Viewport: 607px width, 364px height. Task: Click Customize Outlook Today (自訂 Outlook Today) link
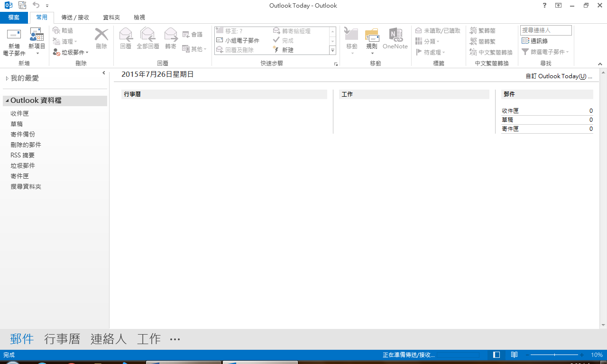559,76
